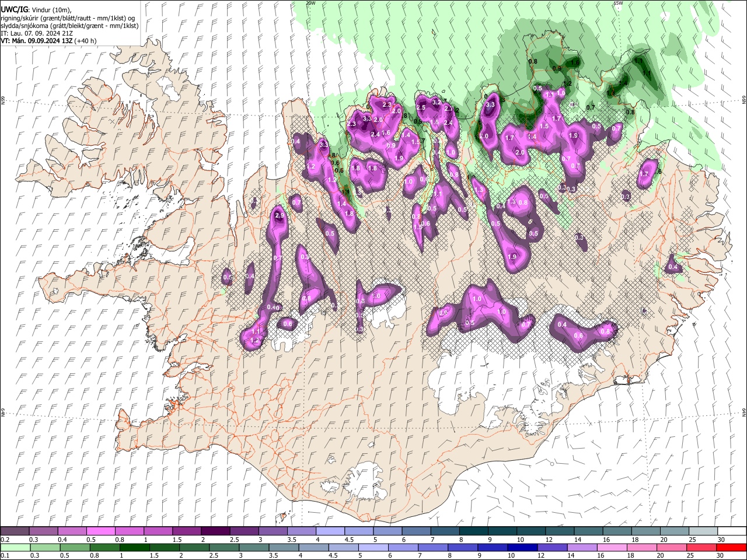Image resolution: width=747 pixels, height=560 pixels.
Task: Click the lower legend swatch between 1 and 1.5
Action: [134, 547]
